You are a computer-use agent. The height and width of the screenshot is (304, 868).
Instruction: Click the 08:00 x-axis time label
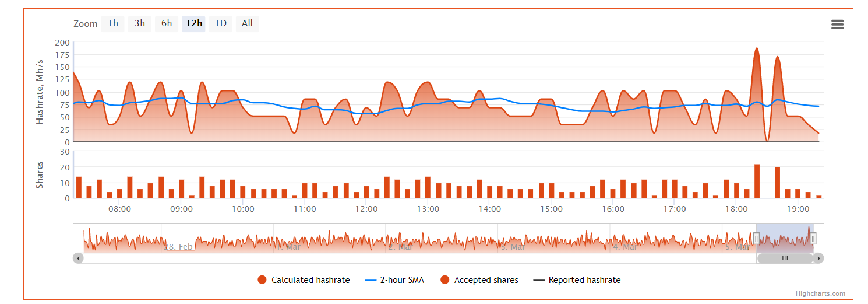[119, 209]
